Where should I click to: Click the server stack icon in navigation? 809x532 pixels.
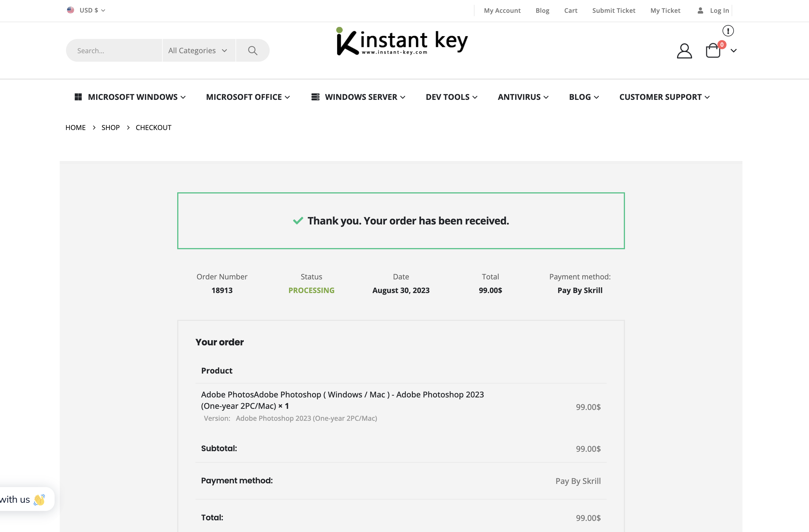(315, 97)
